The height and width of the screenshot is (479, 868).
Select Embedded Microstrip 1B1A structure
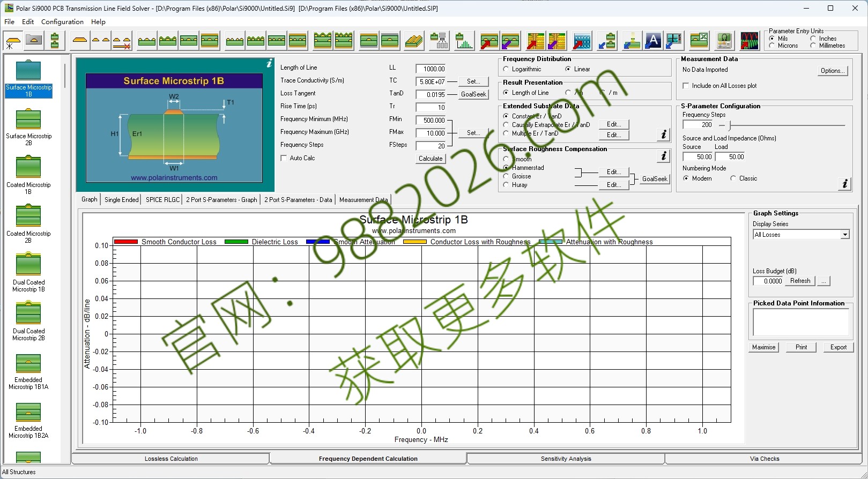click(x=28, y=370)
